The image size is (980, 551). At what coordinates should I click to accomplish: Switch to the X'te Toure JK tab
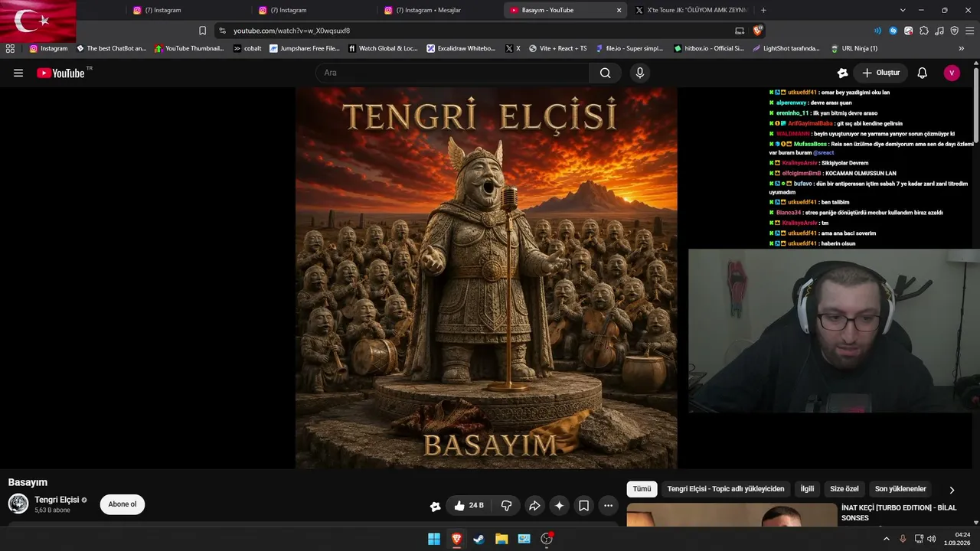[x=691, y=10]
